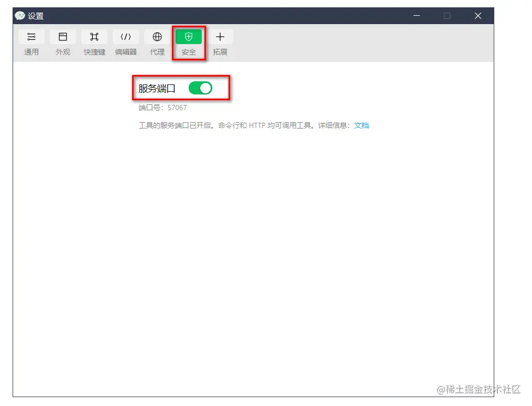Minimize the 设置 window

(x=417, y=16)
